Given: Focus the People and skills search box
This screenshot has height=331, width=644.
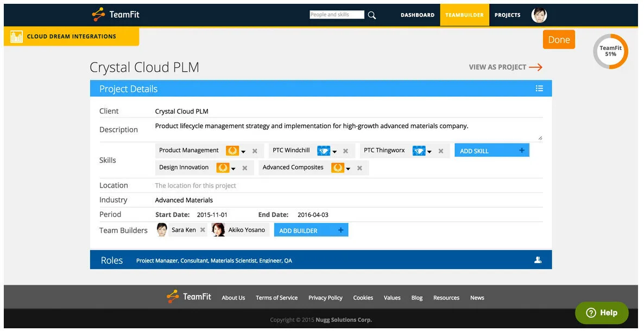Looking at the screenshot, I should tap(337, 15).
